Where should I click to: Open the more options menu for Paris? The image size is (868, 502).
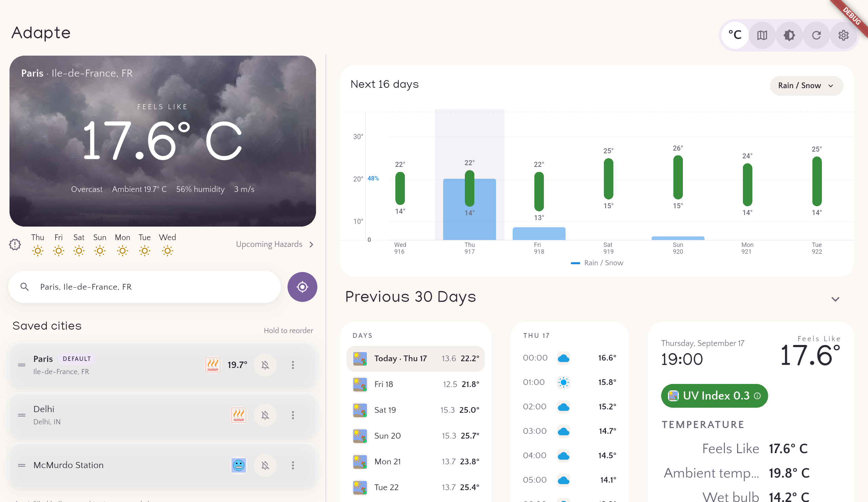[293, 365]
